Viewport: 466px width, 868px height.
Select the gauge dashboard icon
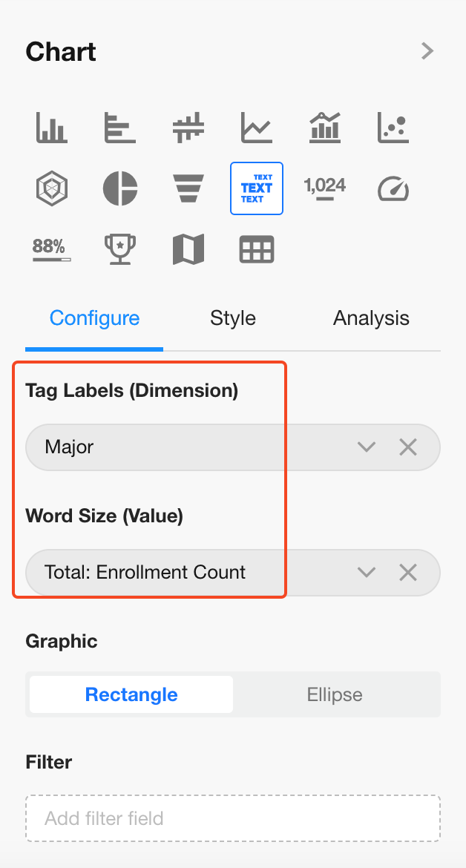pyautogui.click(x=393, y=188)
